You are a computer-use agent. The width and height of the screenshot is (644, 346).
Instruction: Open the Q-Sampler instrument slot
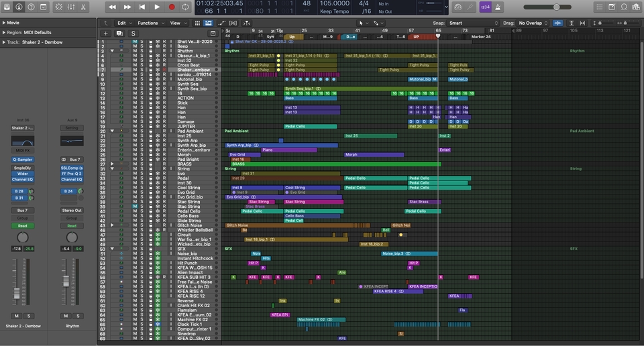coord(23,160)
